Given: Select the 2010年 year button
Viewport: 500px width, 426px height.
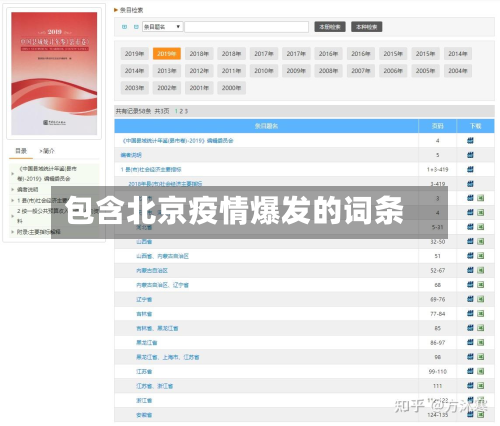Looking at the screenshot, I should pyautogui.click(x=264, y=71).
